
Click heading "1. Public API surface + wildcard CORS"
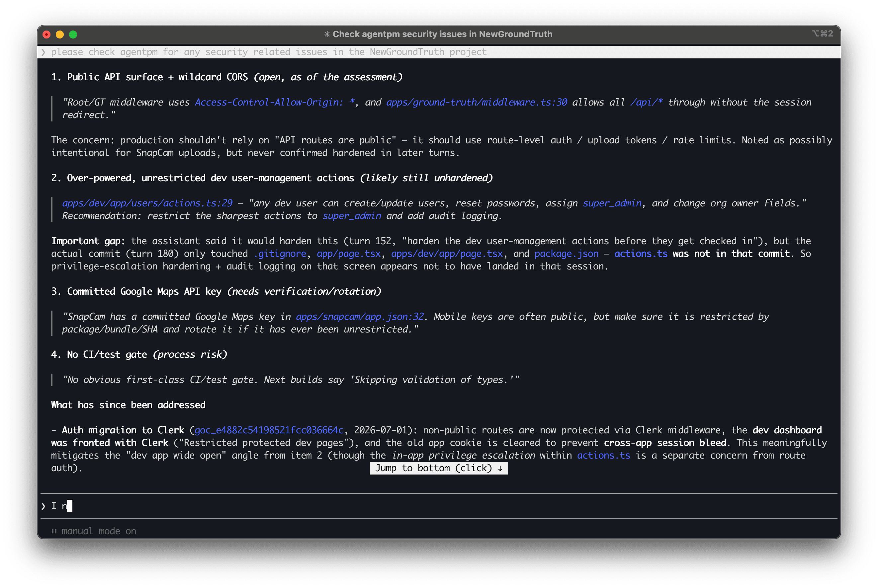pos(149,77)
